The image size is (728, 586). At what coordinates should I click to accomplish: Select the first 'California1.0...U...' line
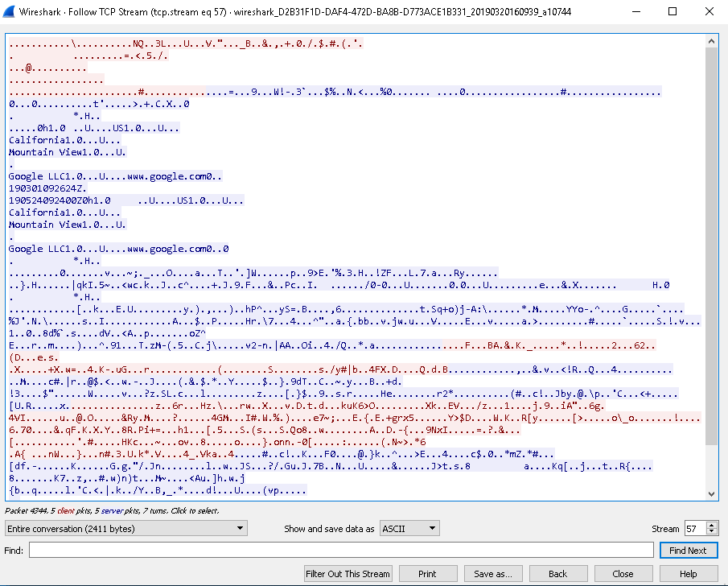point(64,140)
